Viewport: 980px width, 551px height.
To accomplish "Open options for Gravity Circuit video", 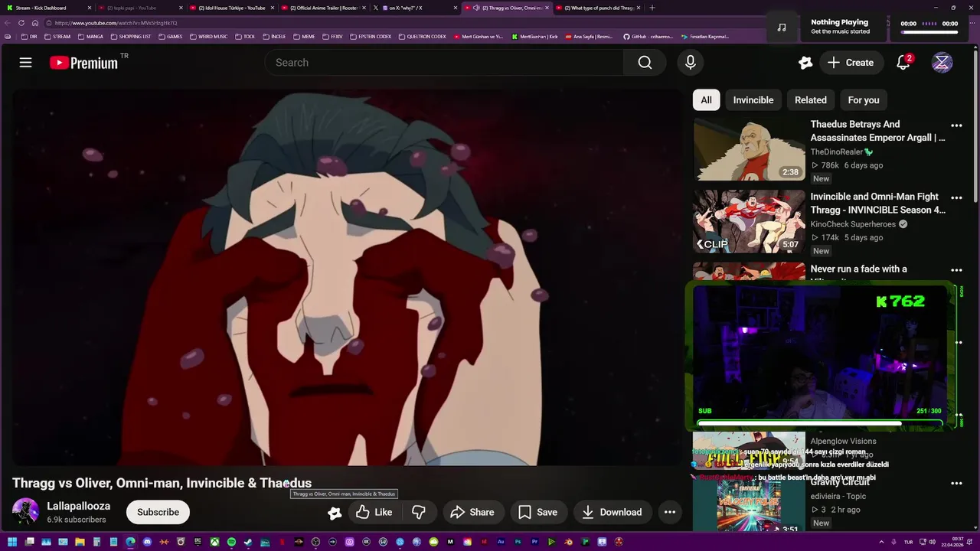I will point(956,484).
